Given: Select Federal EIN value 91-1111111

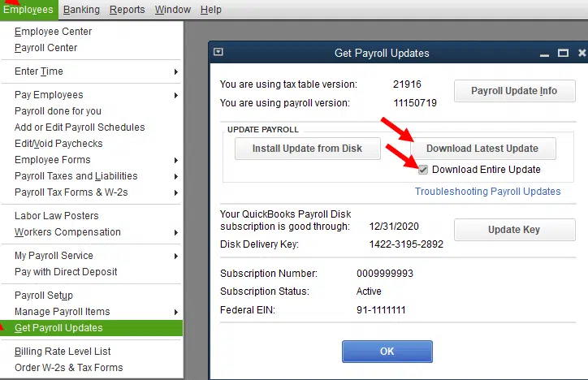Looking at the screenshot, I should point(381,310).
